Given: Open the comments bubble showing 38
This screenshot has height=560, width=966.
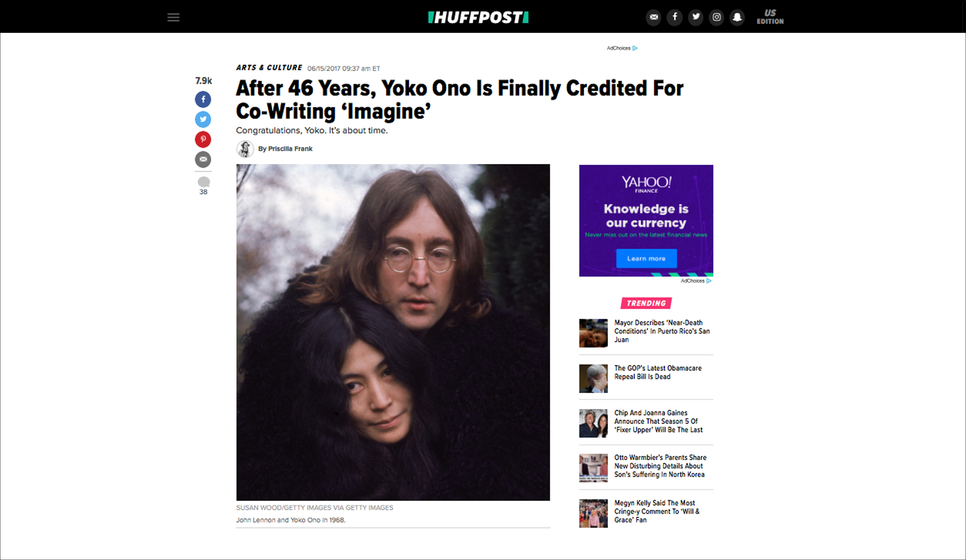Looking at the screenshot, I should tap(204, 186).
